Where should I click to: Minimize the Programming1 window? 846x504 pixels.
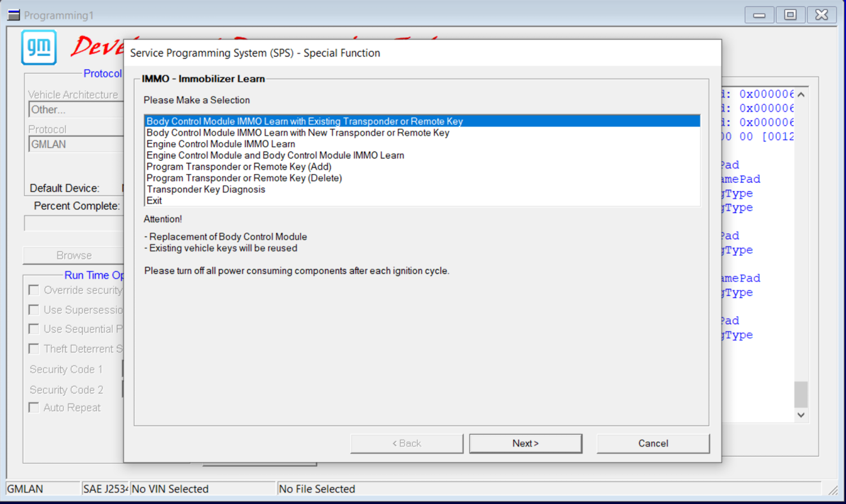759,15
